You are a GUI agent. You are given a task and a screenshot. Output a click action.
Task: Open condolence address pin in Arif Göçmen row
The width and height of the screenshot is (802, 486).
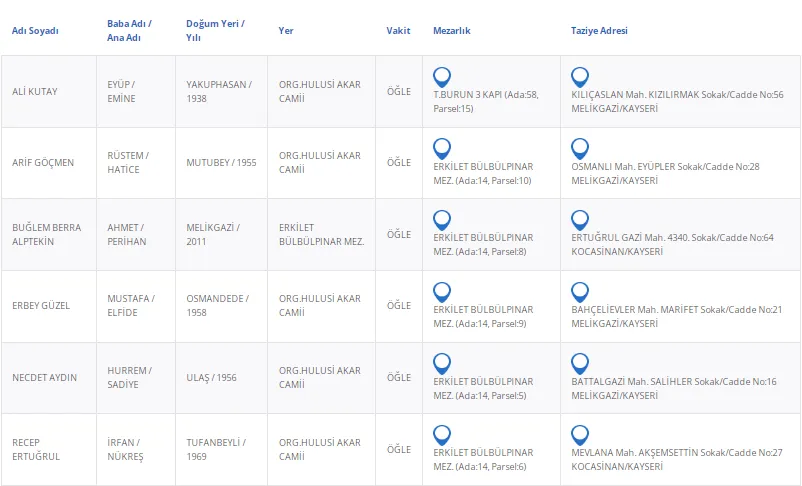click(579, 148)
